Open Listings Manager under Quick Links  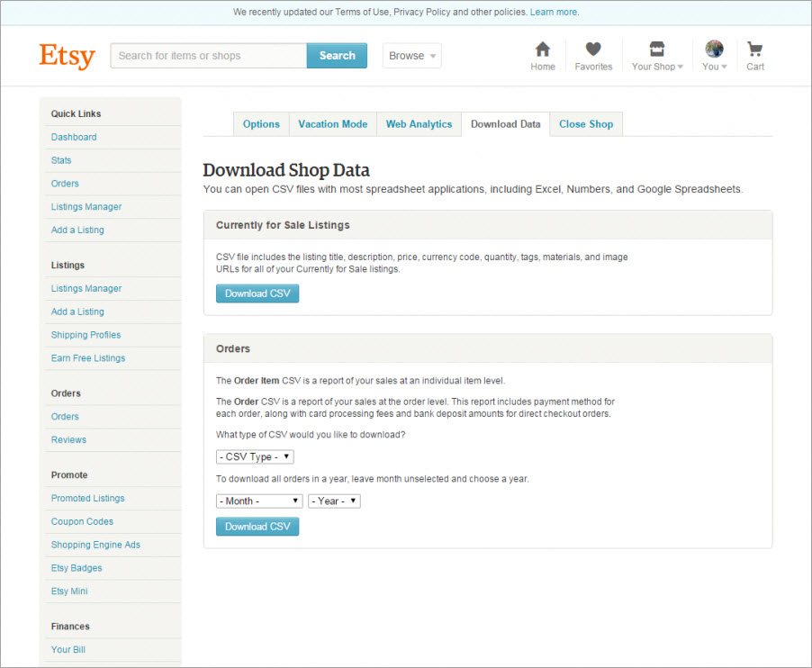point(86,207)
